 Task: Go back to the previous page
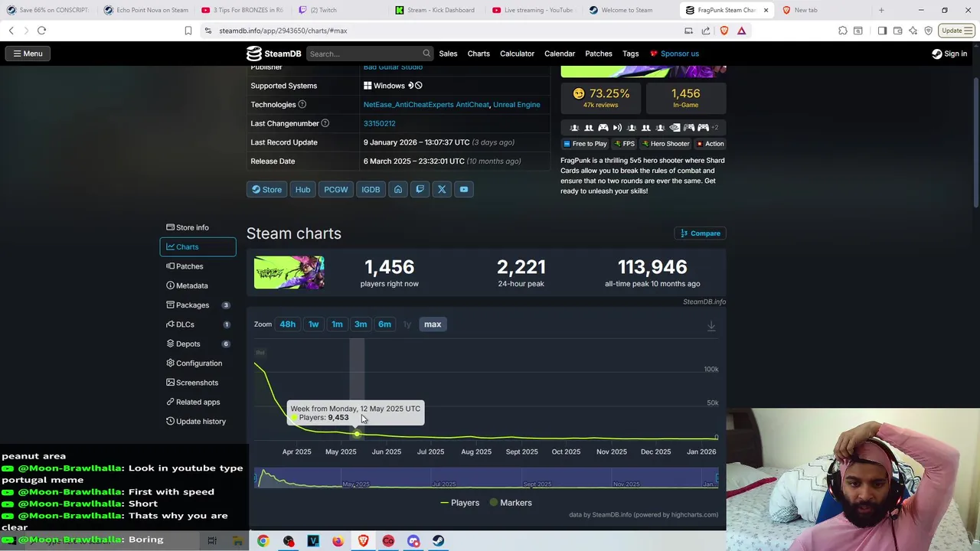point(11,31)
